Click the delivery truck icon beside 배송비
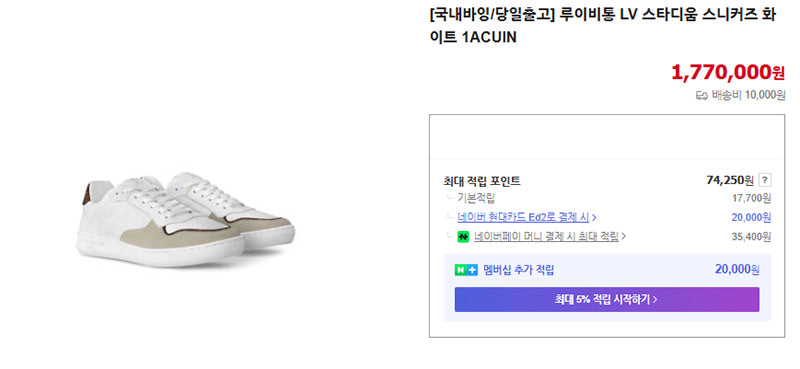 click(x=702, y=95)
